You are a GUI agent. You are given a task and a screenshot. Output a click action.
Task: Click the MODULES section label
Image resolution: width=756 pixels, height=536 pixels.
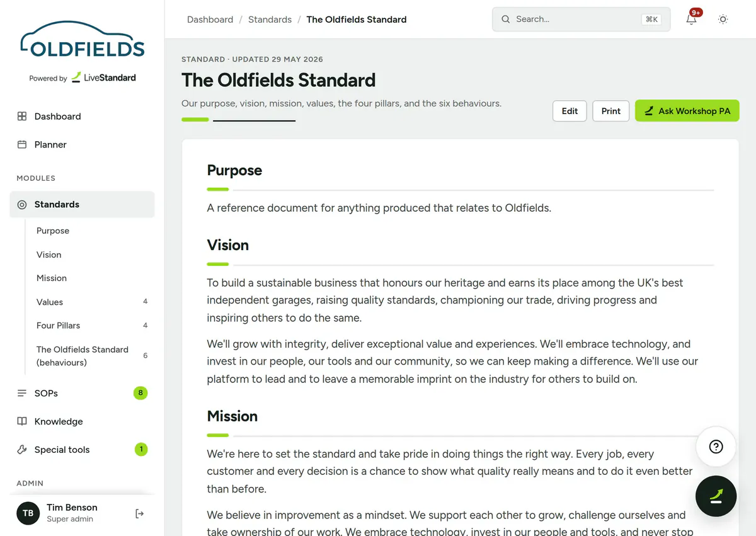36,178
